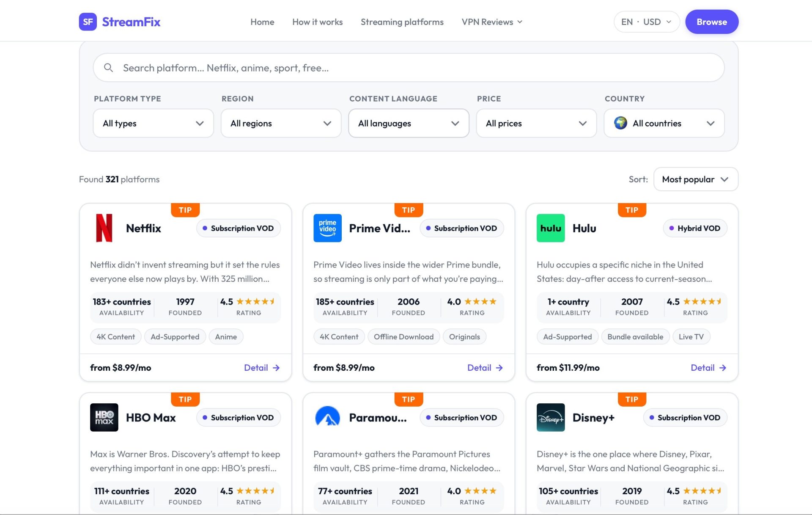Viewport: 812px width, 515px height.
Task: Expand the VPN Reviews menu
Action: (492, 22)
